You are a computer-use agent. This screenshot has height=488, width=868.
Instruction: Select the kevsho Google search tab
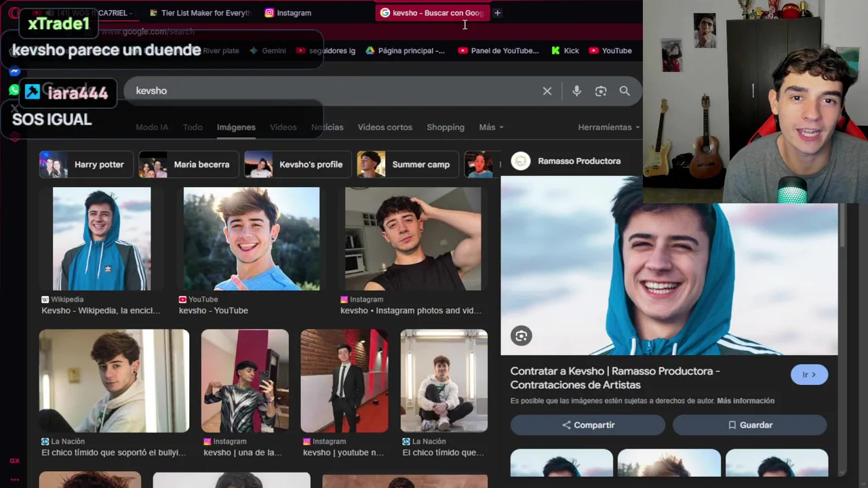coord(432,13)
